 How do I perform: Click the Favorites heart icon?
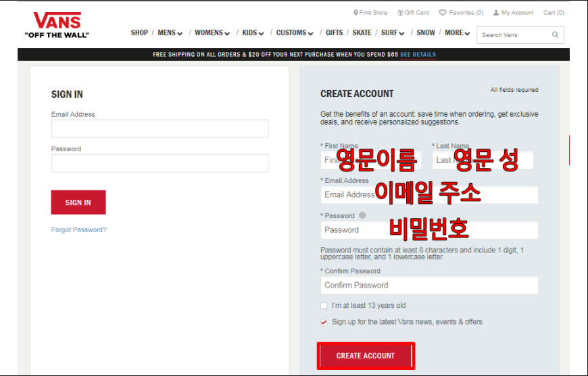(x=443, y=13)
